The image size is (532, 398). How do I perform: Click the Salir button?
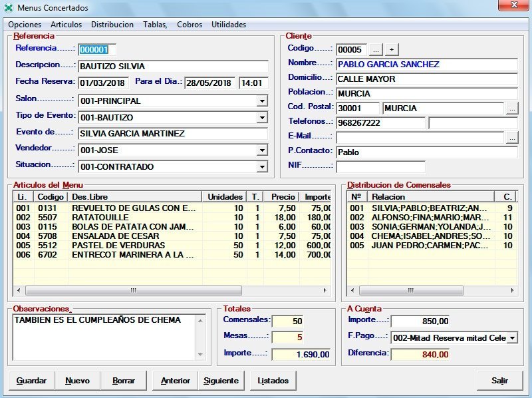pos(499,381)
